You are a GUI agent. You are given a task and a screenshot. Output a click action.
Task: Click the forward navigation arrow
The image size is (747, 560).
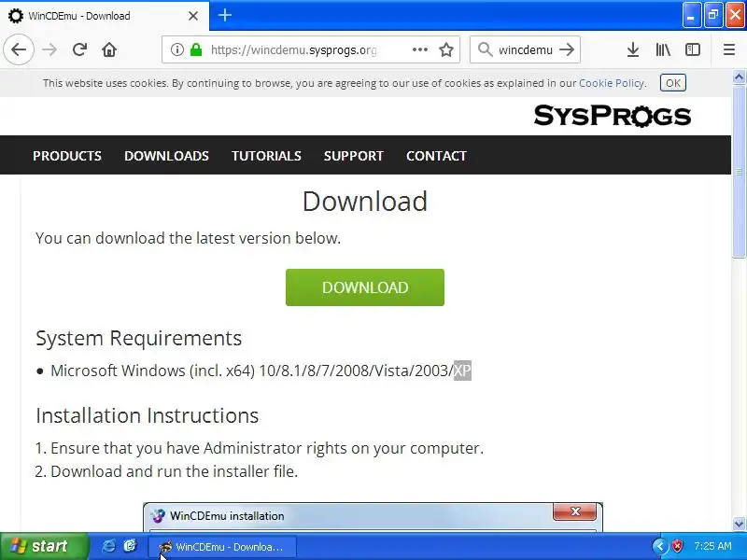(49, 49)
